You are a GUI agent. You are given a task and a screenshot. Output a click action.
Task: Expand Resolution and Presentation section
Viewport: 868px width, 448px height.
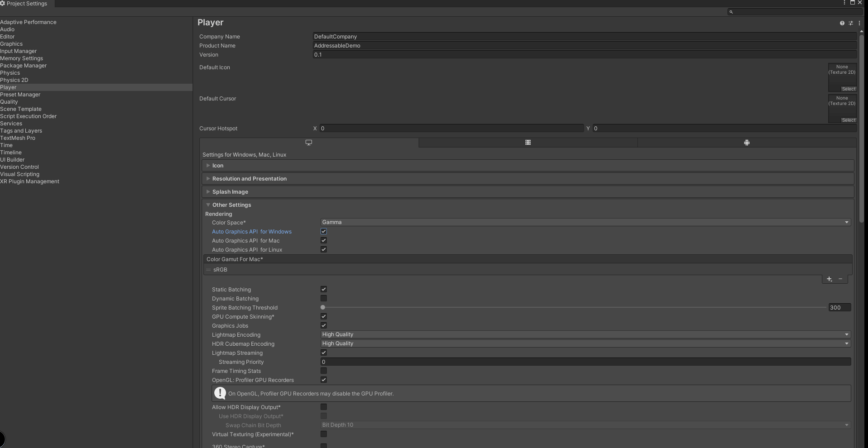pos(528,179)
